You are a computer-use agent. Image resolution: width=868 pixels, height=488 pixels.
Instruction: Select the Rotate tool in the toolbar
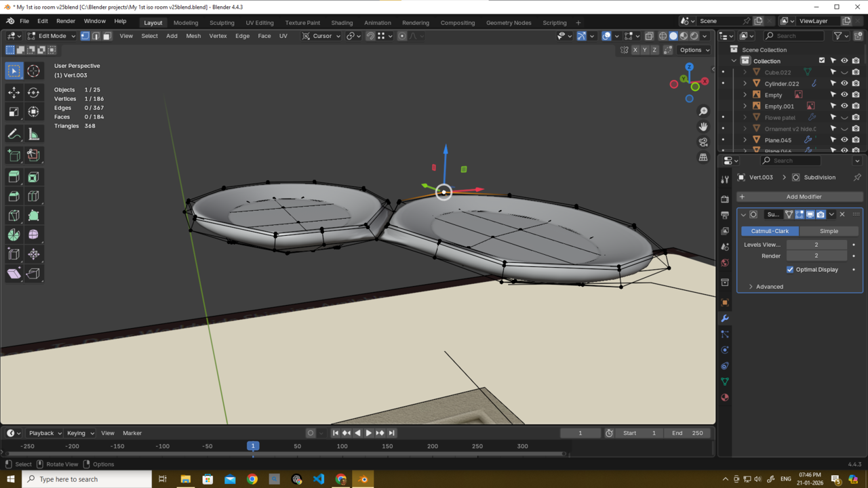[x=33, y=92]
